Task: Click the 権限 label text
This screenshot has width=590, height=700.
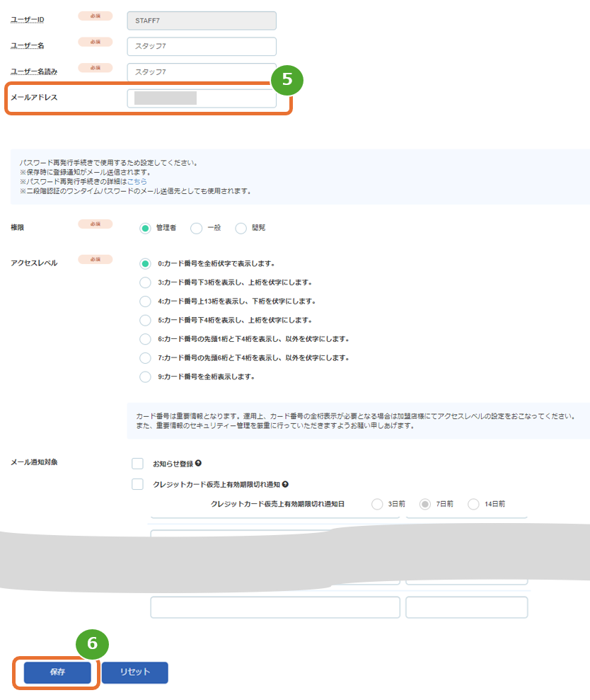Action: pyautogui.click(x=18, y=228)
